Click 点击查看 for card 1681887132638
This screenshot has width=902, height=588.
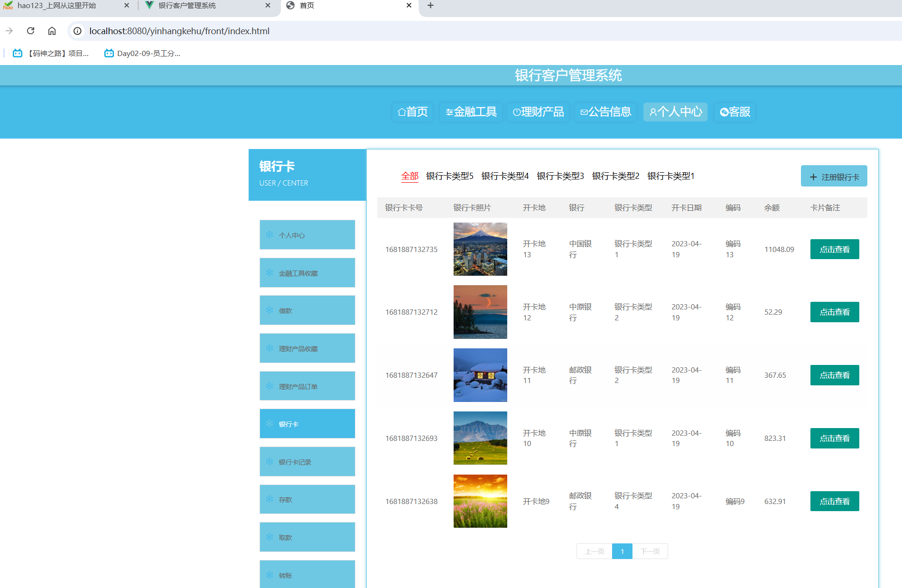point(835,501)
